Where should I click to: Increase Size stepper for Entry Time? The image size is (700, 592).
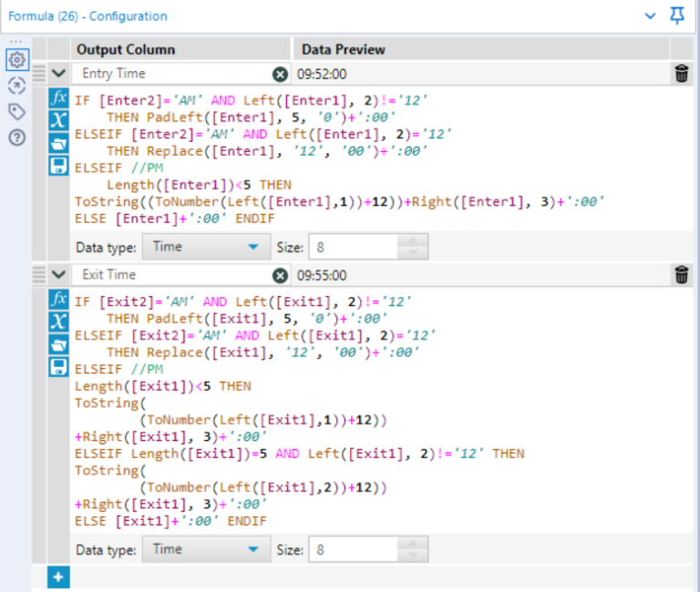pos(413,241)
